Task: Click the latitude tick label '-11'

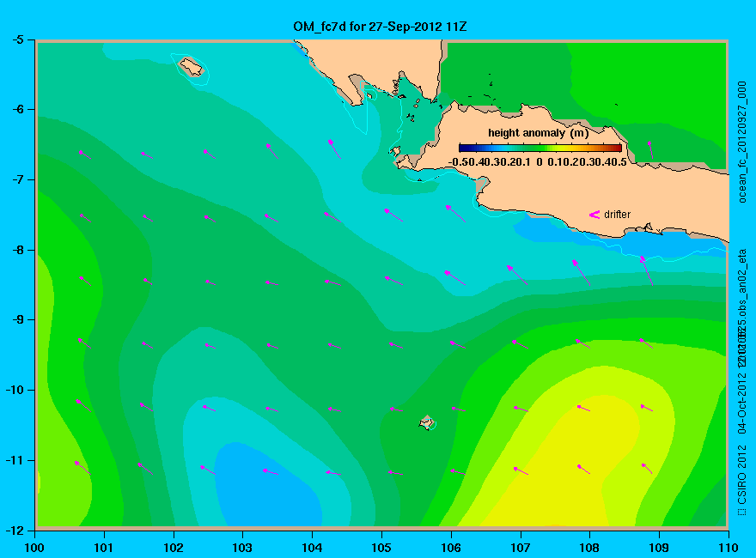Action: 15,460
